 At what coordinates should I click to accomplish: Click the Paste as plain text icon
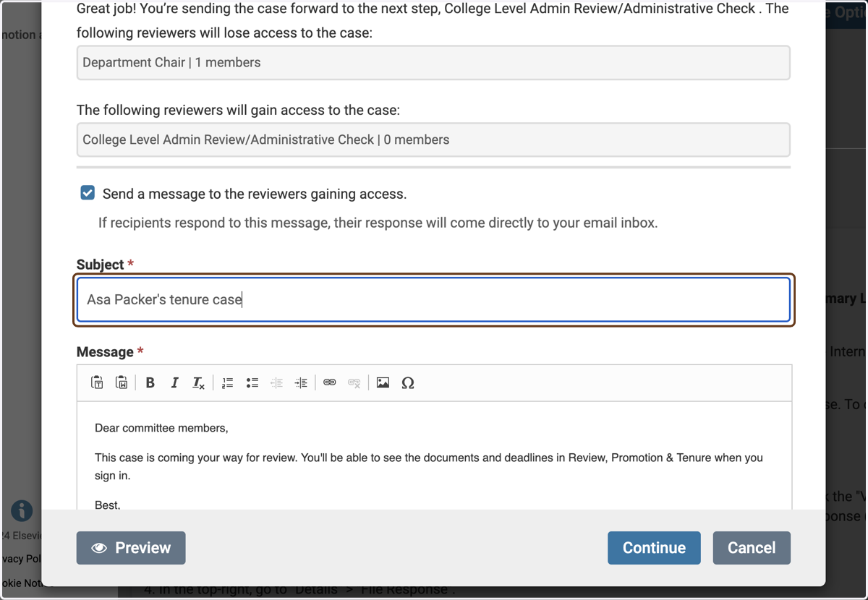click(97, 382)
